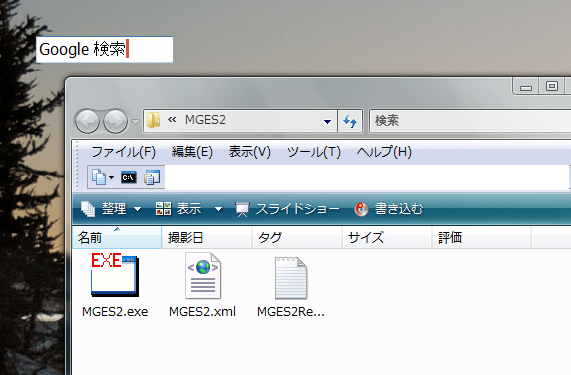Sort by 撮影日 column header

(206, 237)
